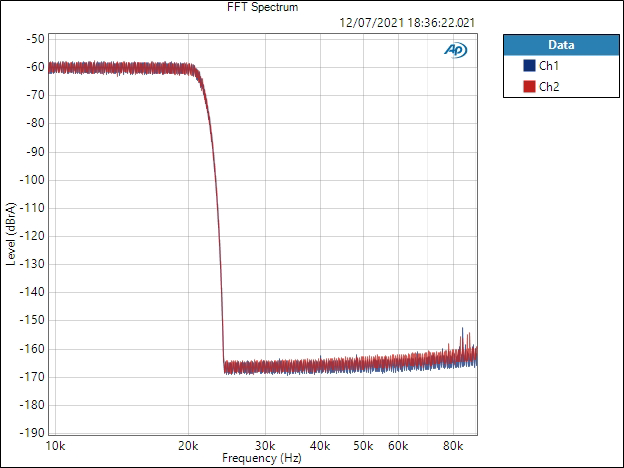Click the 40k frequency tick label

[320, 446]
